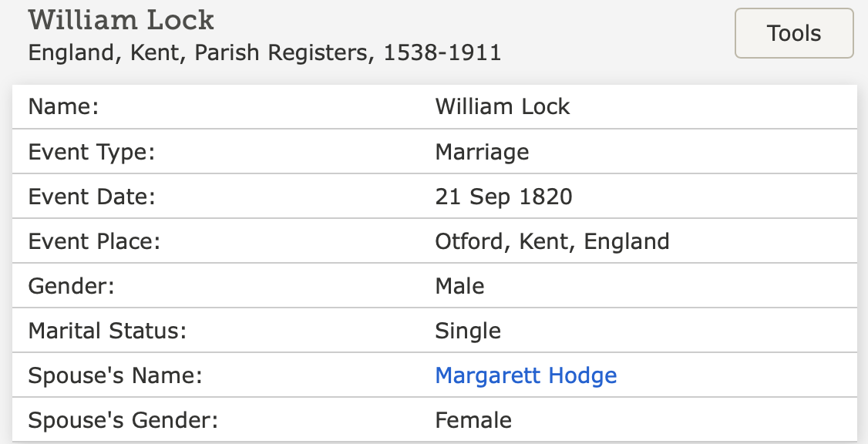Click the Spouse's Gender label
Viewport: 868px width, 444px height.
(123, 420)
